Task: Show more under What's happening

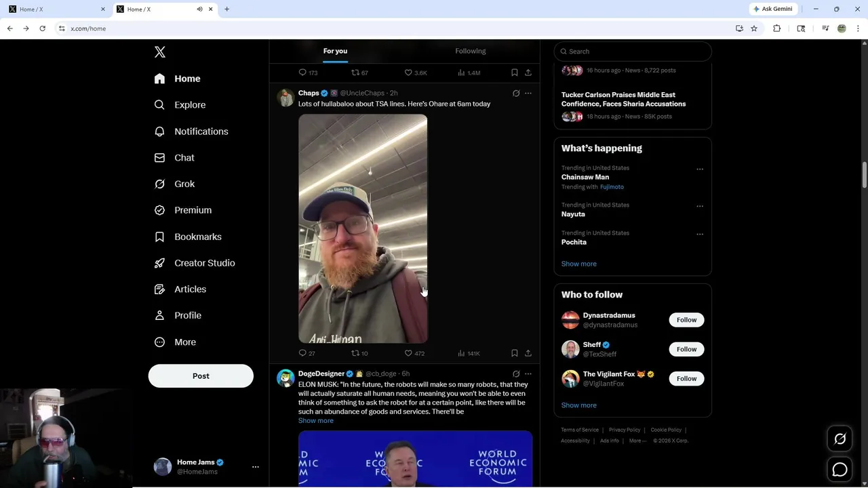Action: (x=578, y=264)
